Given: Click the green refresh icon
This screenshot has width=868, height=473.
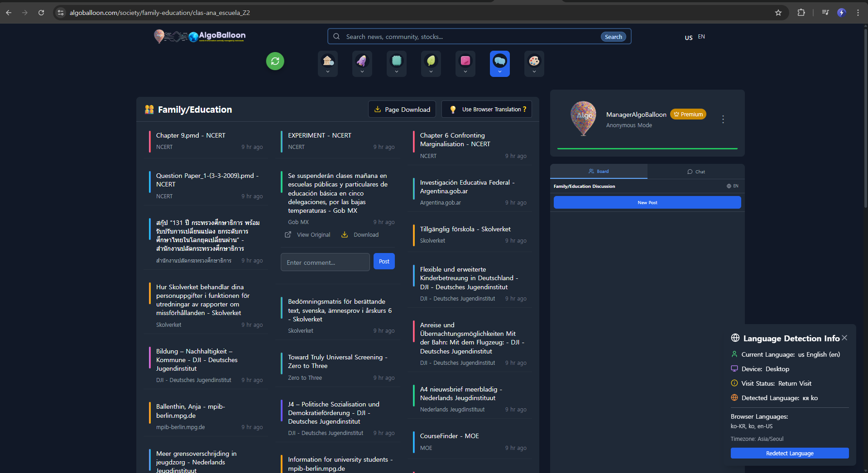Looking at the screenshot, I should [x=275, y=61].
